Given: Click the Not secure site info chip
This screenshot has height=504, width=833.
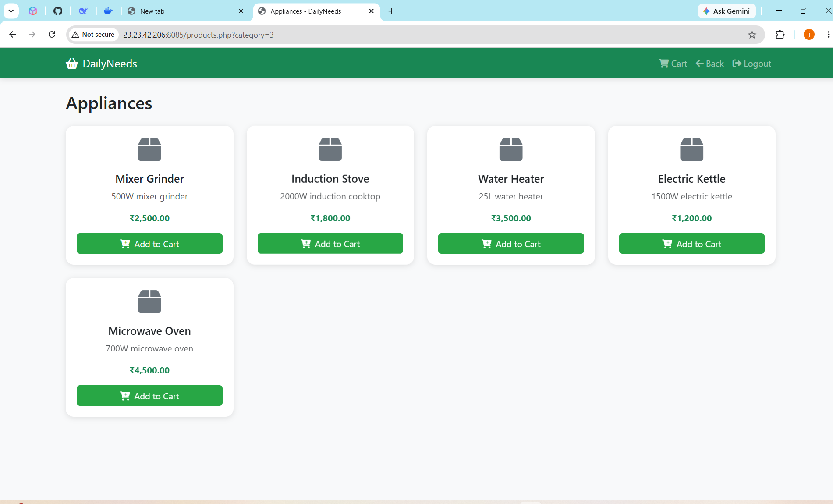Looking at the screenshot, I should point(93,35).
